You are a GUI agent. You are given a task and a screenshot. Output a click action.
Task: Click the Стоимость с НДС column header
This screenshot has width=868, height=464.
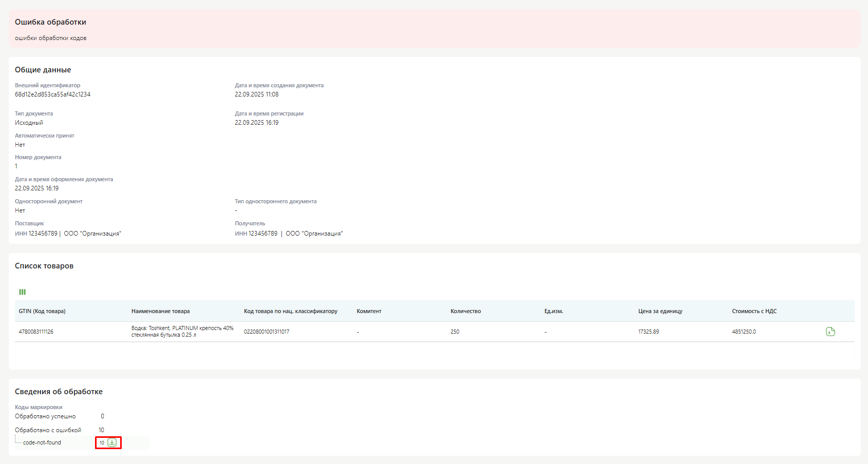pos(754,311)
